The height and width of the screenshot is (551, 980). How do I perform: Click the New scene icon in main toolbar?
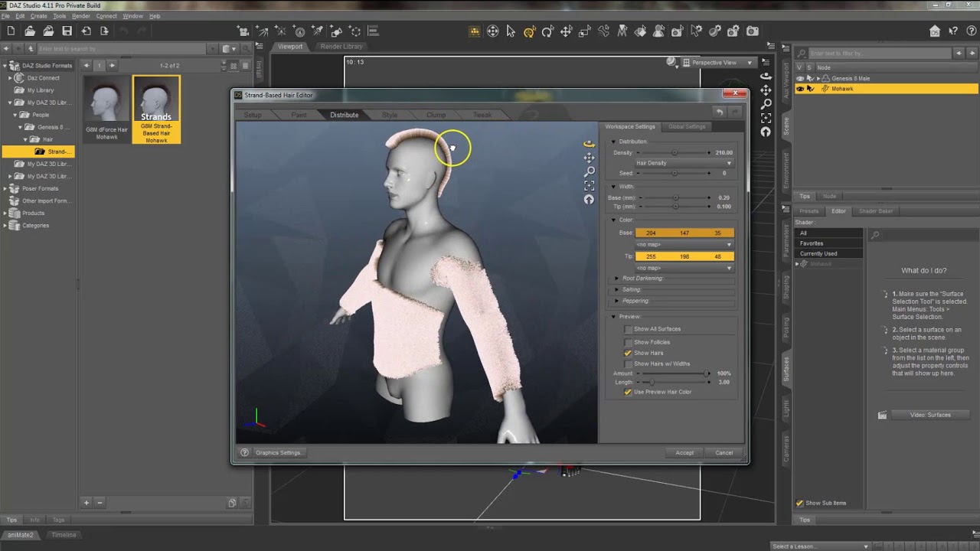click(11, 31)
